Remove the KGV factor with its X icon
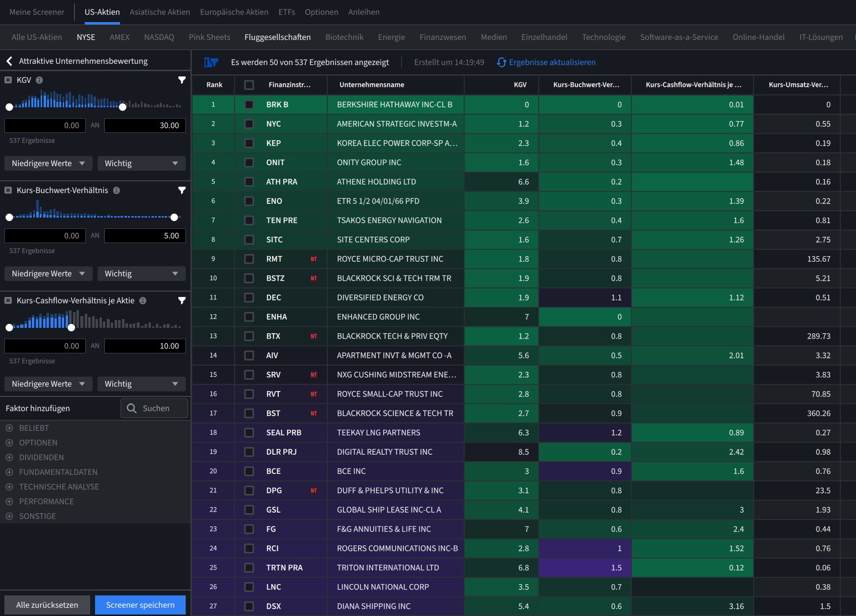Screen dimensions: 856x616 [x=8, y=80]
